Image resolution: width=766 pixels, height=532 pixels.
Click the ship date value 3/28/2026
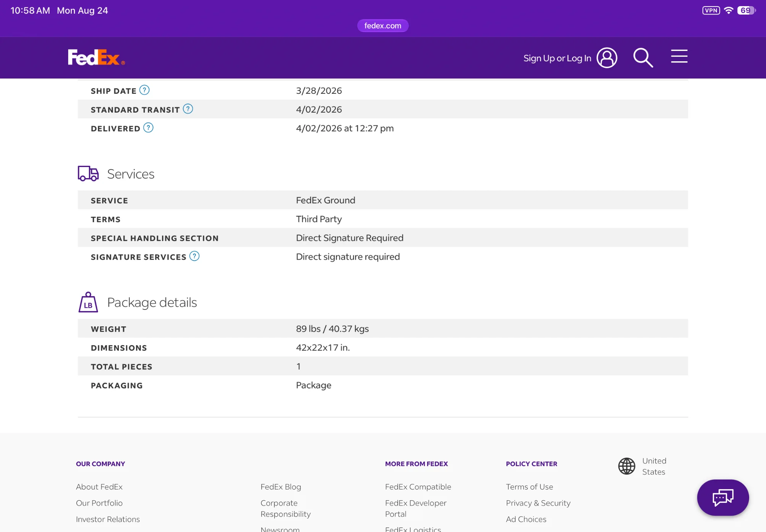pos(319,91)
